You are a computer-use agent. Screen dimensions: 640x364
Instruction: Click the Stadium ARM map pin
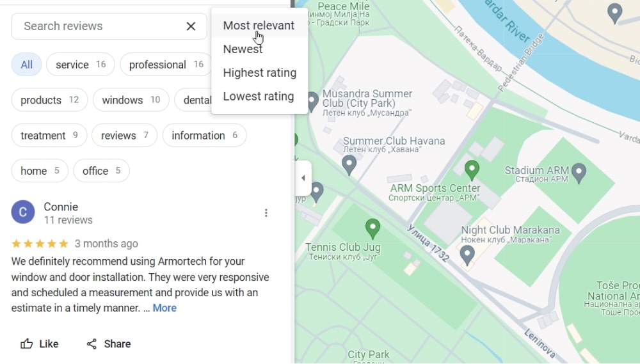[579, 171]
